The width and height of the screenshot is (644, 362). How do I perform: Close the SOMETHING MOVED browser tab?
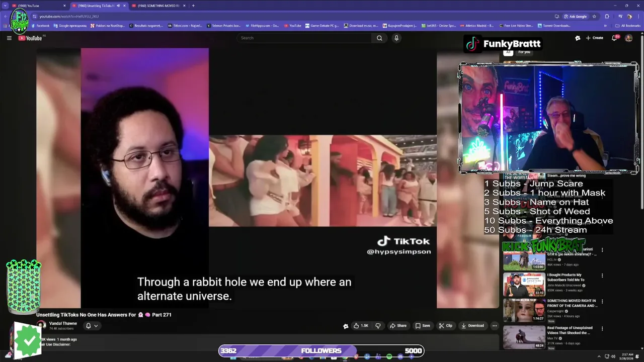[184, 6]
